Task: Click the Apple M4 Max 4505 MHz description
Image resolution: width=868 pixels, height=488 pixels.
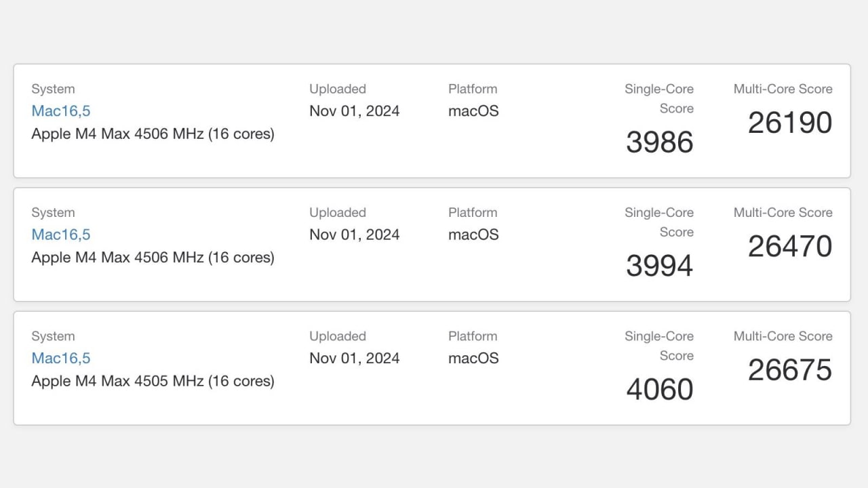Action: click(153, 381)
